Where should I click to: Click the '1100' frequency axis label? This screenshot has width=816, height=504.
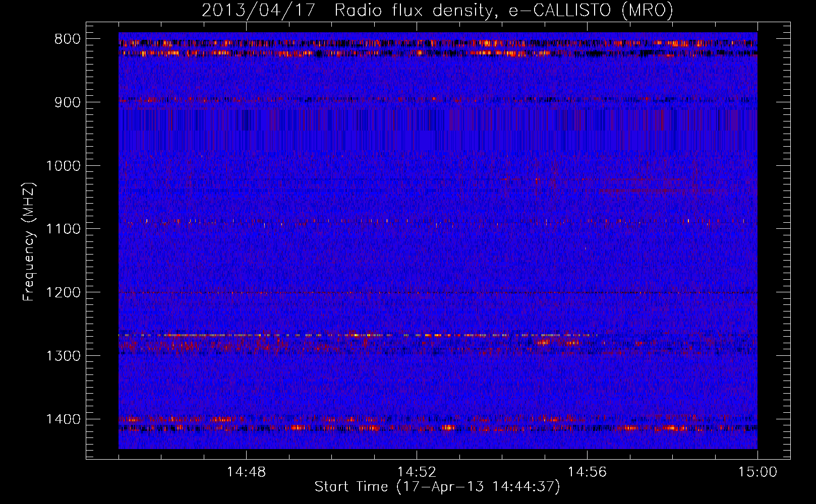64,229
